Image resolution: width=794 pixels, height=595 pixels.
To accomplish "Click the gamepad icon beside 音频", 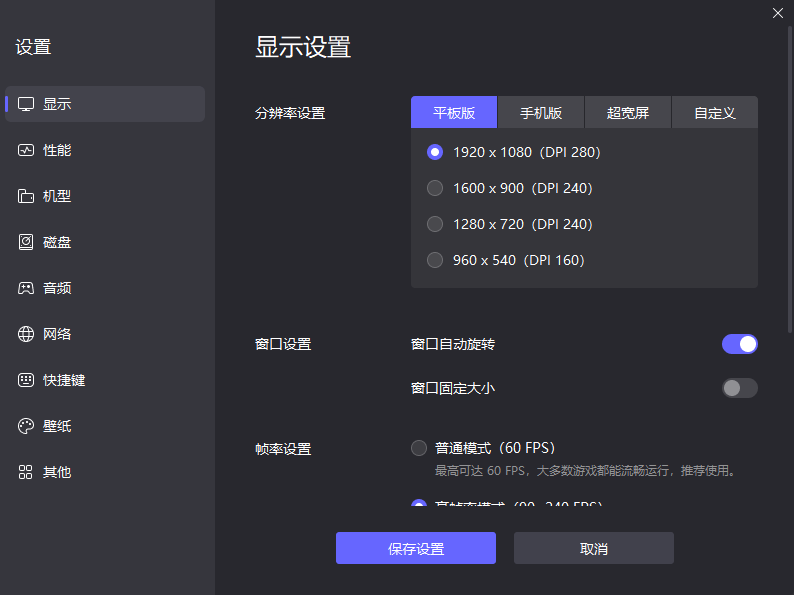I will pyautogui.click(x=26, y=288).
